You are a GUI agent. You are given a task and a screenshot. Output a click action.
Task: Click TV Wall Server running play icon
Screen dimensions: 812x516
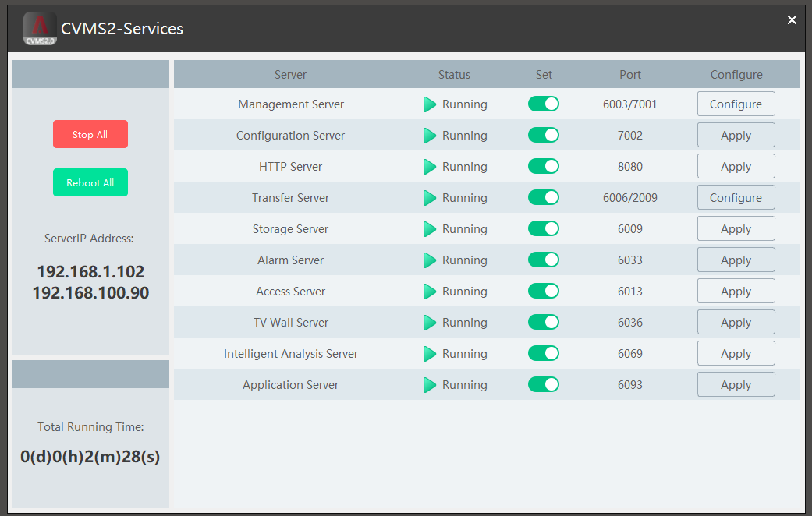pyautogui.click(x=429, y=323)
